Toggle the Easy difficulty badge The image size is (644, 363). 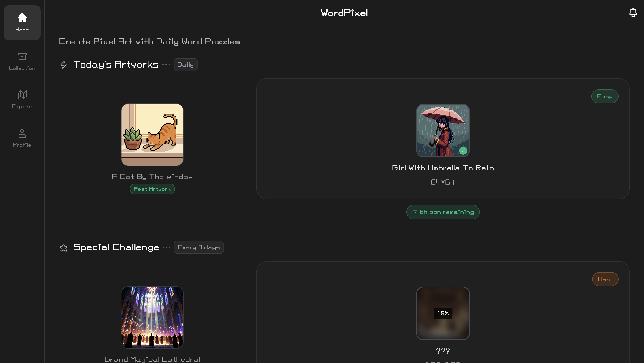(x=605, y=96)
